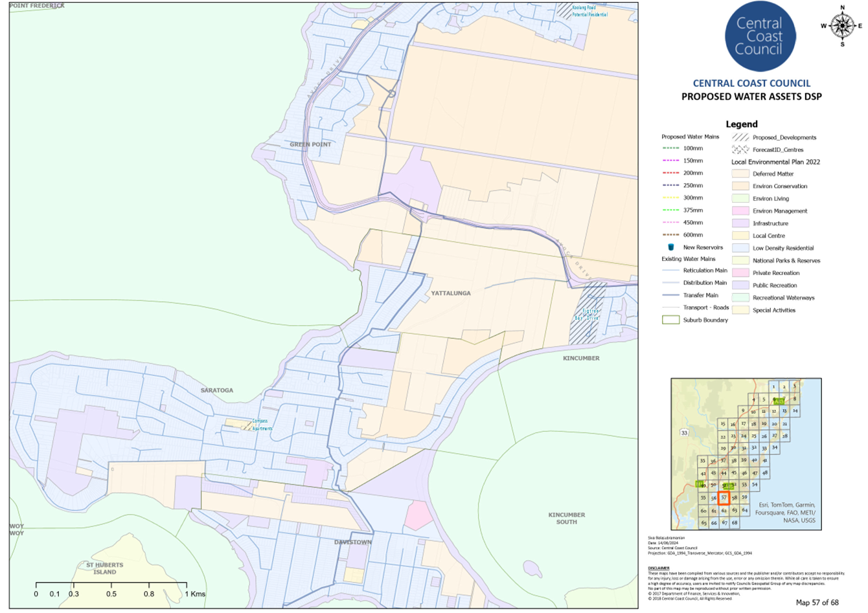The width and height of the screenshot is (868, 613).
Task: Click the SARATOGA suburb label
Action: (x=216, y=390)
